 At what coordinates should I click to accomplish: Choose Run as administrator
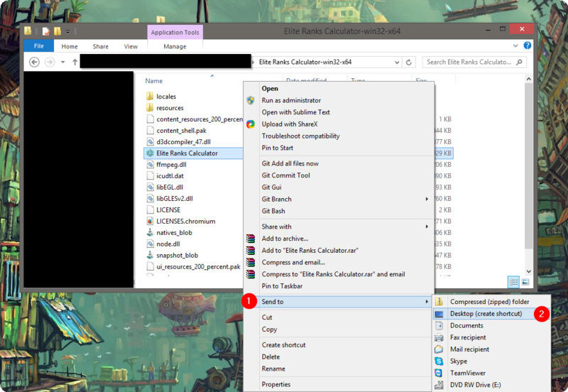[x=339, y=100]
